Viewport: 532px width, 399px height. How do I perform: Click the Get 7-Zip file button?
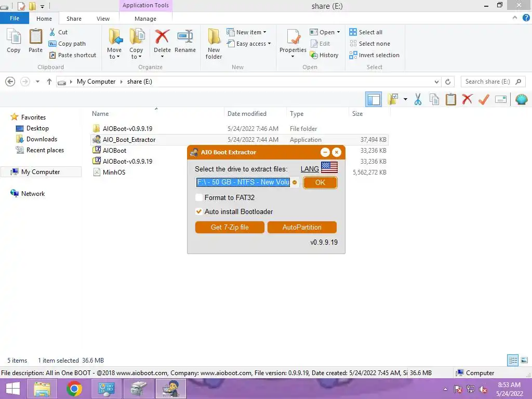(230, 228)
